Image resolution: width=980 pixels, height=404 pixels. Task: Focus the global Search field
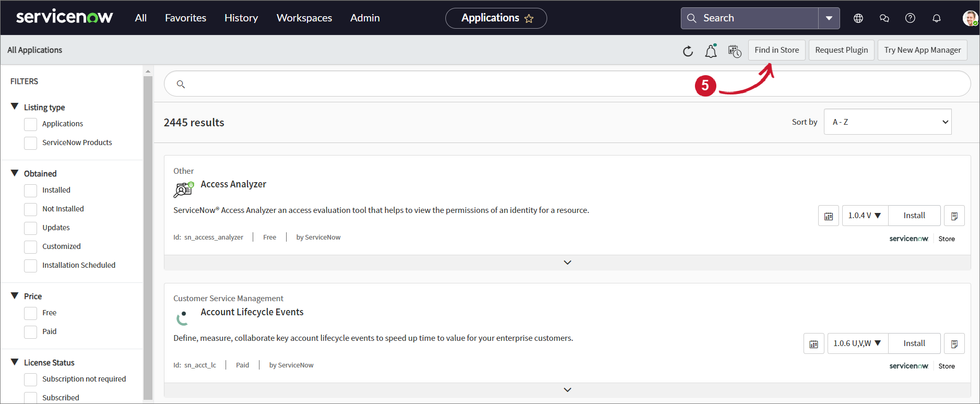749,18
